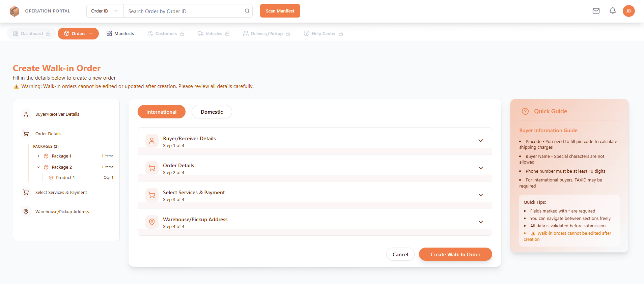Click 'Step 1 of 4' text
Viewport: 644px width, 284px height.
pos(173,146)
